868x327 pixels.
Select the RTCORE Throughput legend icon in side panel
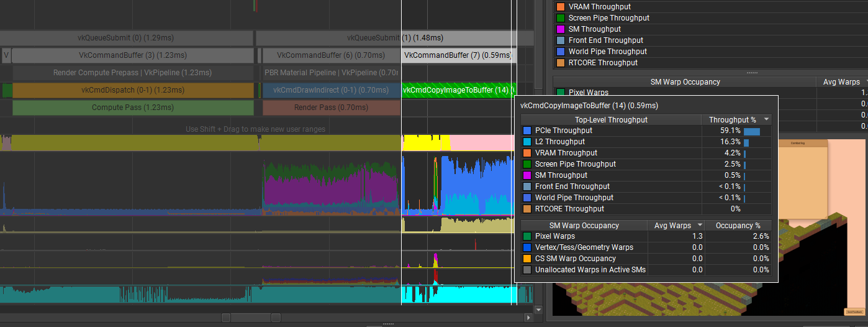tap(561, 63)
